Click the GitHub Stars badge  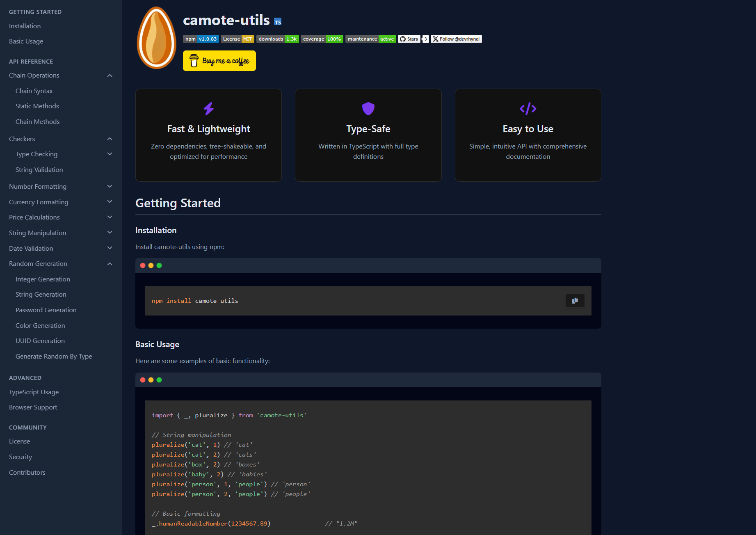click(x=409, y=39)
